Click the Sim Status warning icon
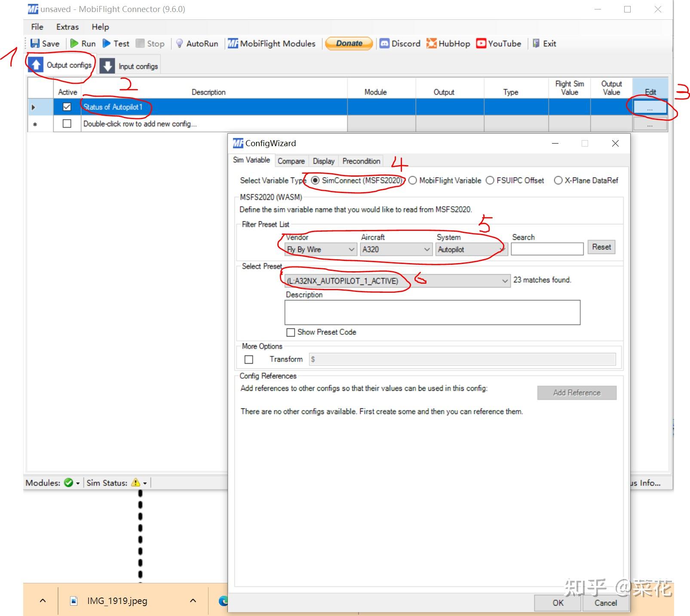690x616 pixels. (x=136, y=482)
